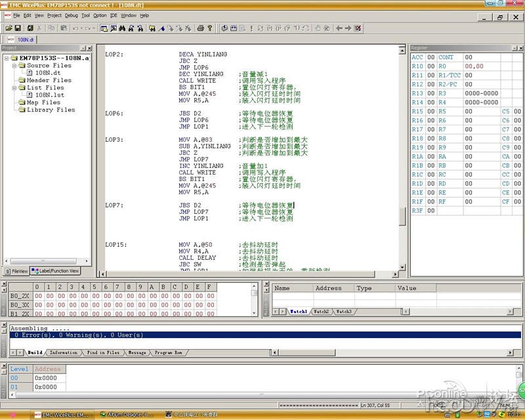
Task: Click the Save disk icon in toolbar
Action: [18, 28]
